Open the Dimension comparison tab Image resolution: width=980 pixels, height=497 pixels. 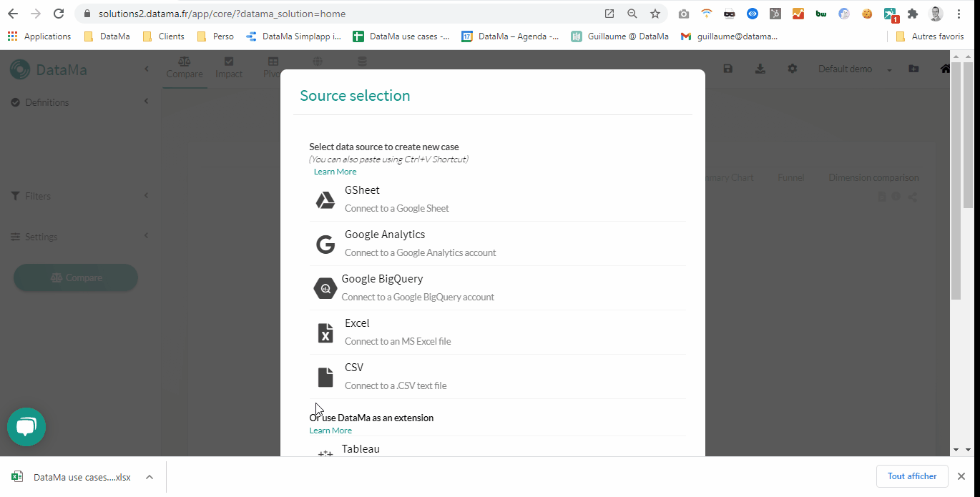873,177
